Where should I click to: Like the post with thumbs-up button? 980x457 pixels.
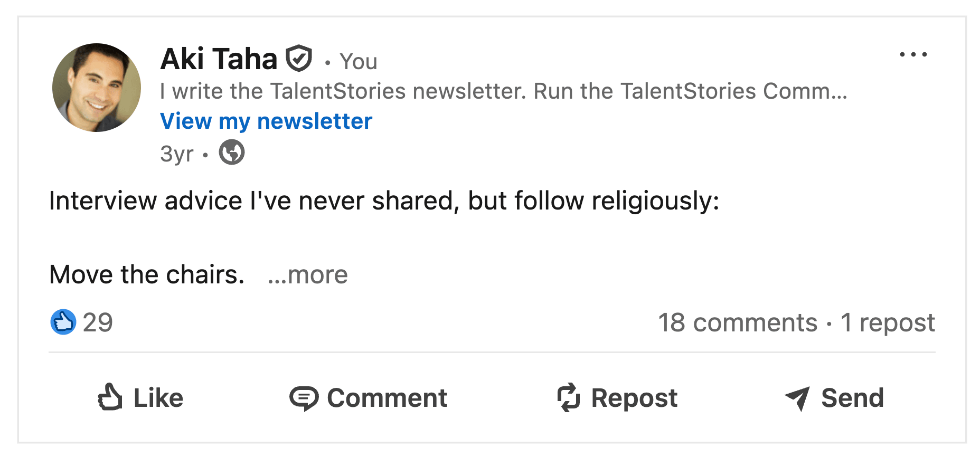click(x=141, y=397)
